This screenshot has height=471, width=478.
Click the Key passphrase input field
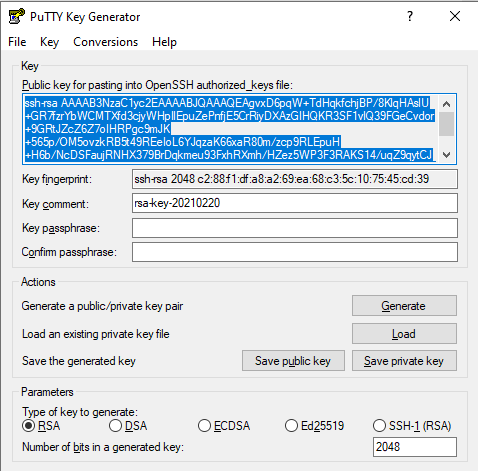(x=295, y=228)
